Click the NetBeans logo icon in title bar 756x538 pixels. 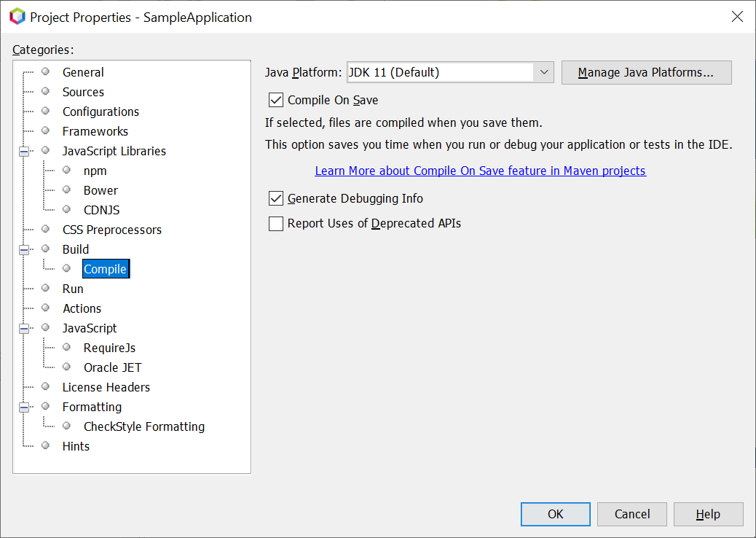click(x=17, y=17)
